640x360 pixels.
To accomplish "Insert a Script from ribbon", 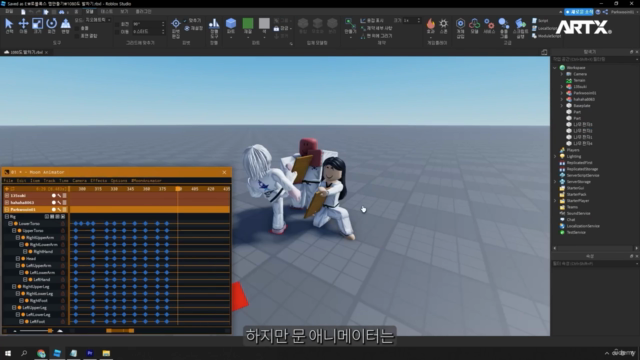I will click(540, 21).
